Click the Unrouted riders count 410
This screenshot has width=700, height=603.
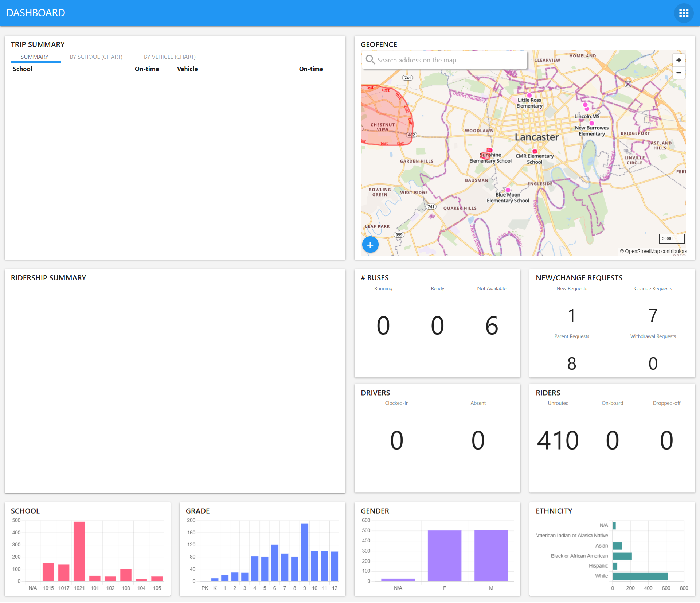[558, 440]
